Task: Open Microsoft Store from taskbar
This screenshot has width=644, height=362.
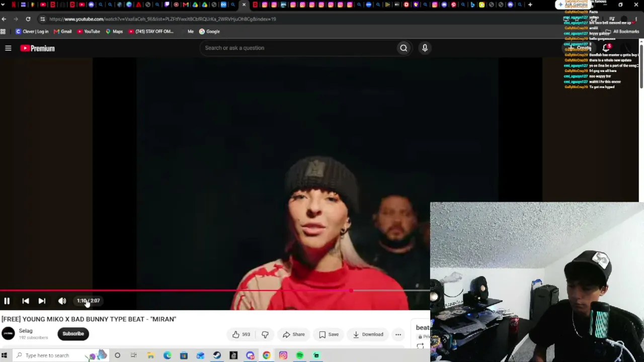Action: click(184, 355)
